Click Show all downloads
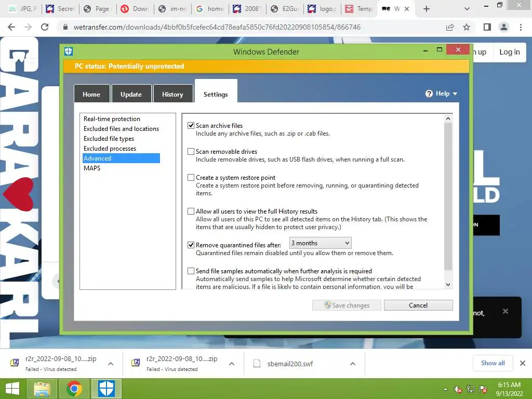 pyautogui.click(x=493, y=363)
